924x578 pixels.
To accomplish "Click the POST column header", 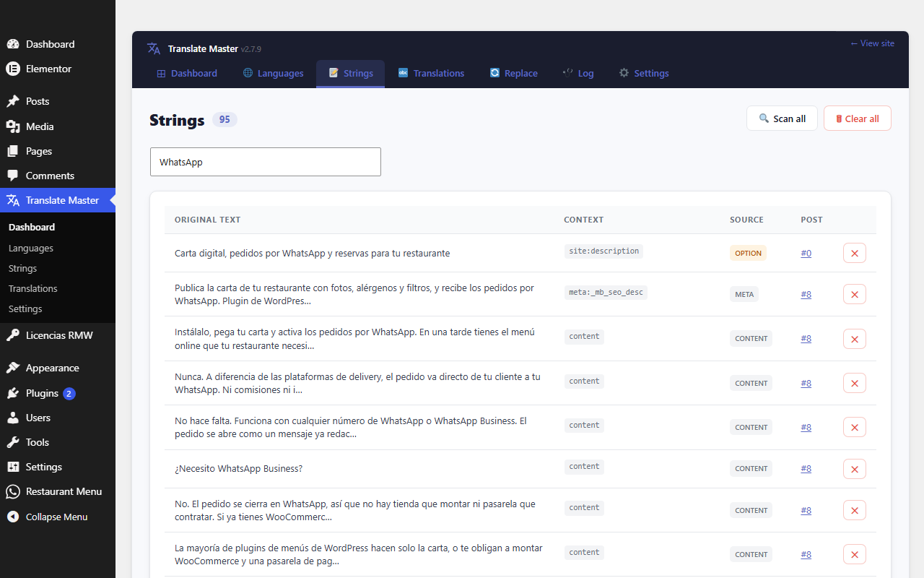I will (811, 220).
